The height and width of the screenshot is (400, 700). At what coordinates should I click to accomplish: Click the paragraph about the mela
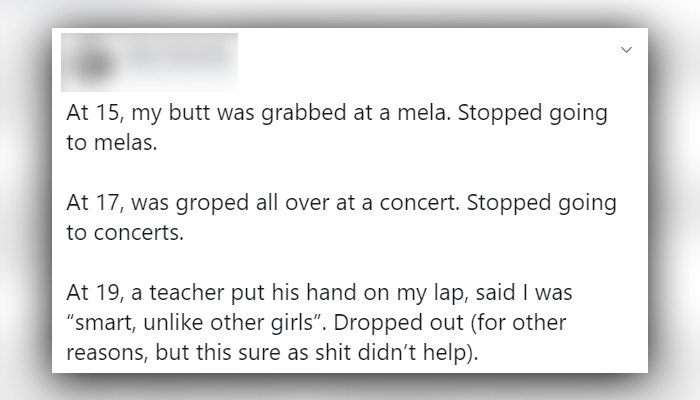tap(337, 127)
